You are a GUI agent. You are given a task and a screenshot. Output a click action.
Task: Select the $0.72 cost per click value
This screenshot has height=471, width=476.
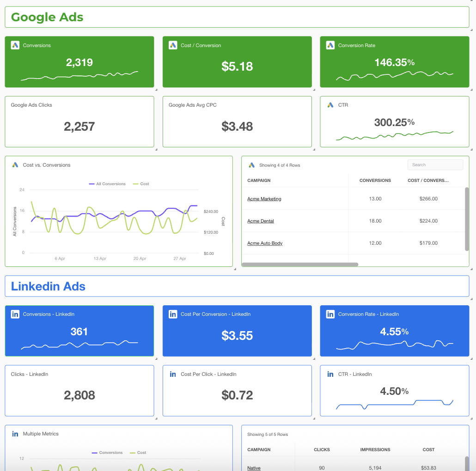237,395
